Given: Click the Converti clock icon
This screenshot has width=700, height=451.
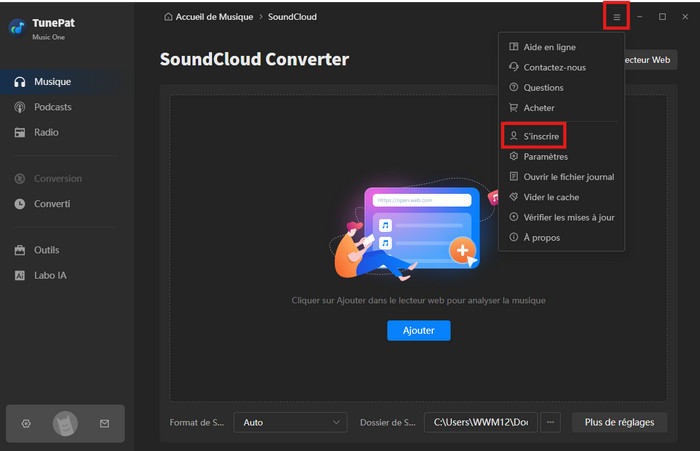Looking at the screenshot, I should coord(20,204).
